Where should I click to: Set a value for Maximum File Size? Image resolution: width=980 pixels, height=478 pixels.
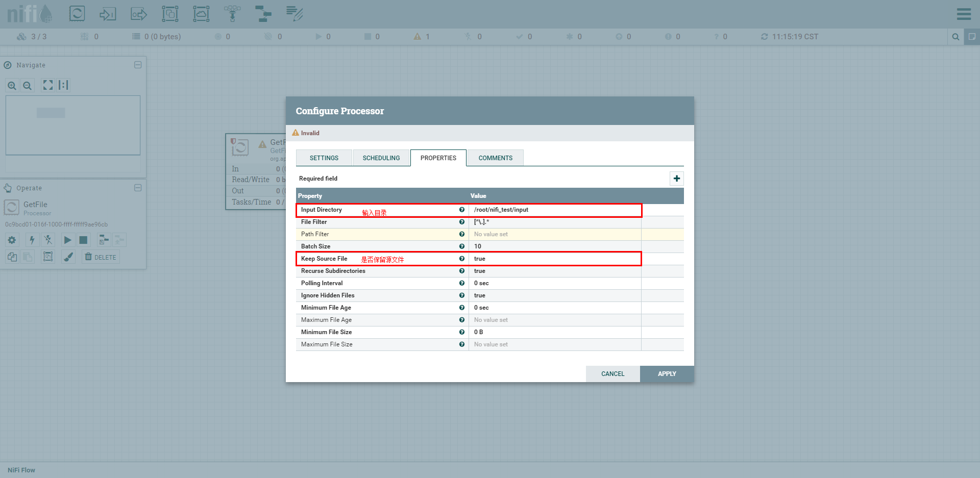tap(555, 344)
